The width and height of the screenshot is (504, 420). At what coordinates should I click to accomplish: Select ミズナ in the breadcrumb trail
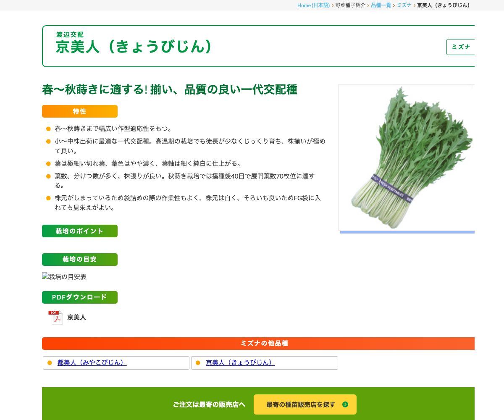pyautogui.click(x=404, y=5)
